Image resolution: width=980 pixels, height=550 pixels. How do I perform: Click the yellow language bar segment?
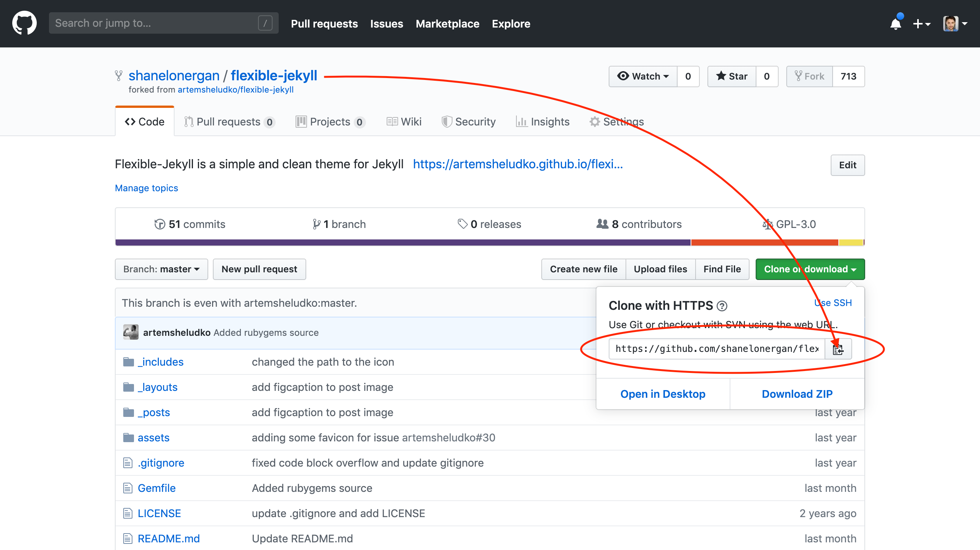[851, 242]
